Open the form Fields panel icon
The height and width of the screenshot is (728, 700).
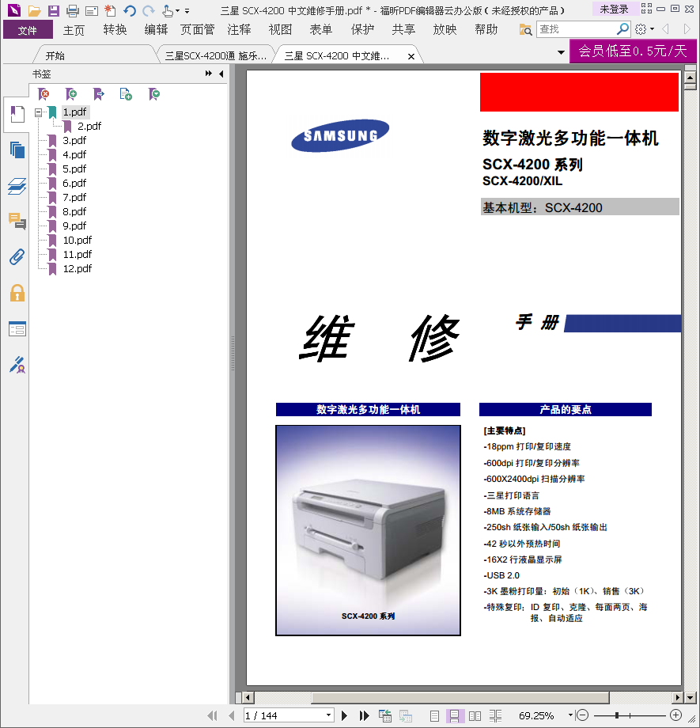[x=17, y=329]
